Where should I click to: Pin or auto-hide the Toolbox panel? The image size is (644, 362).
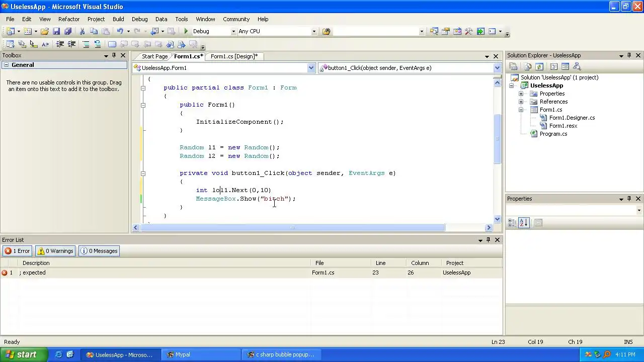[114, 55]
